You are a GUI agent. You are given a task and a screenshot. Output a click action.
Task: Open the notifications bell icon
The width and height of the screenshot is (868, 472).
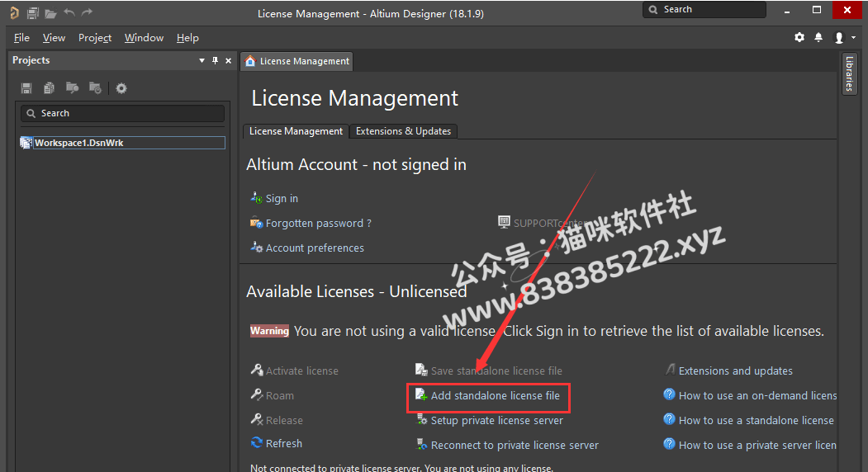pos(818,37)
